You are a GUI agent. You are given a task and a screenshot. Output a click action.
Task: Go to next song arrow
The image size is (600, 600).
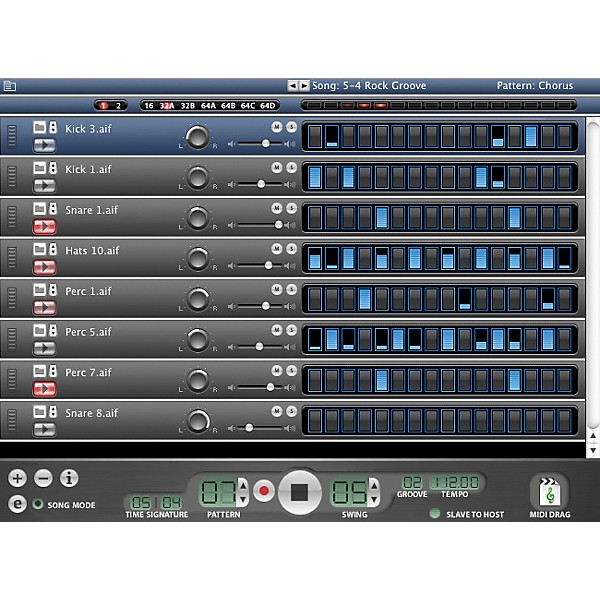[x=304, y=86]
